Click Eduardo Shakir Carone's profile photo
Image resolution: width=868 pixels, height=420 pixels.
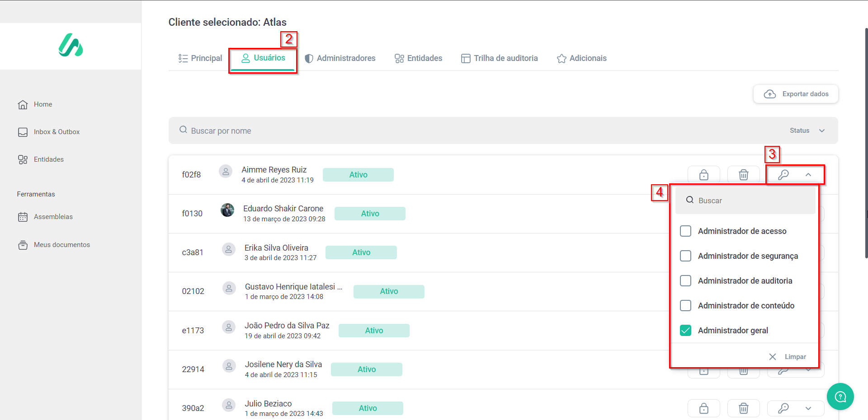pos(227,210)
